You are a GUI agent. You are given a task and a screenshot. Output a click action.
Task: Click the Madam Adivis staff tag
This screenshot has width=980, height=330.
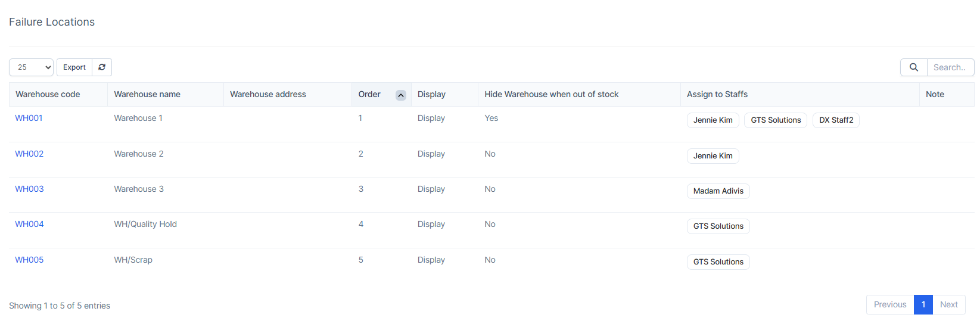click(718, 191)
